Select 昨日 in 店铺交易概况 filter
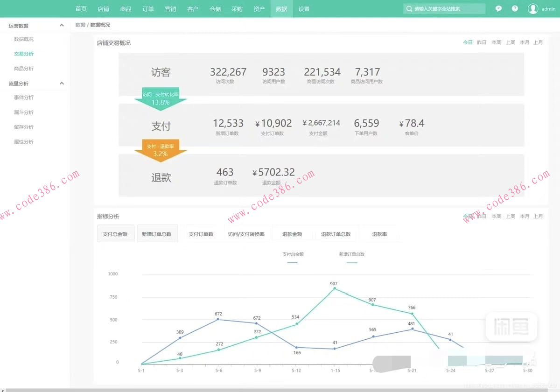The width and height of the screenshot is (560, 392). tap(482, 42)
